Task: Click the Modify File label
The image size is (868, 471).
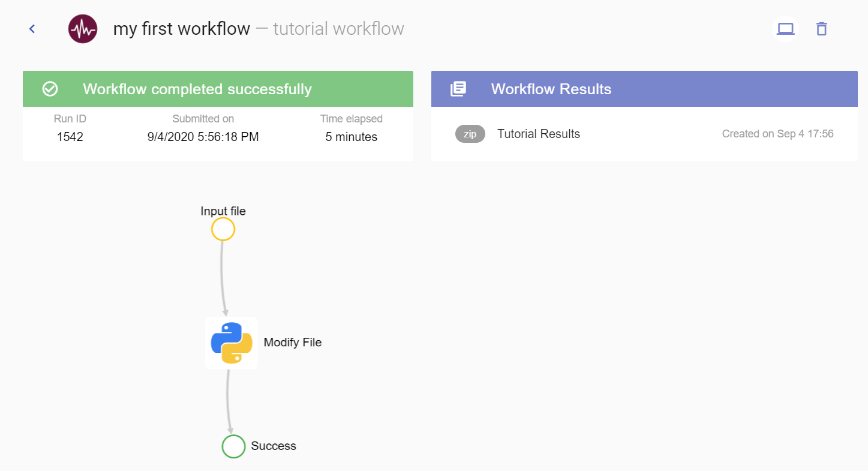Action: coord(293,343)
